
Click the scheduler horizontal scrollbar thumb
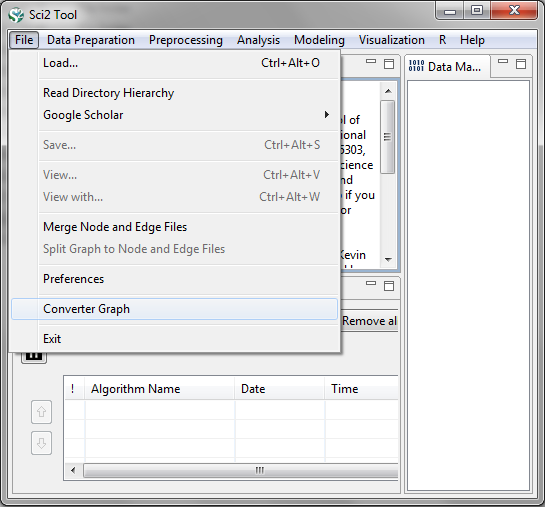pyautogui.click(x=241, y=471)
